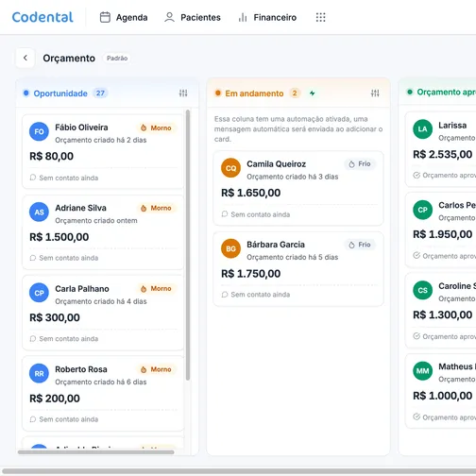This screenshot has height=476, width=476.
Task: Click the Padrão badge
Action: tap(117, 59)
